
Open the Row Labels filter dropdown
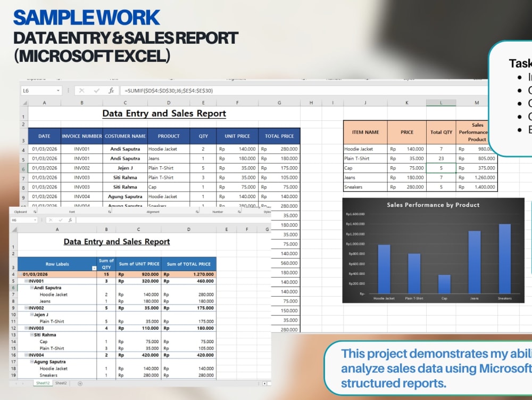(94, 268)
